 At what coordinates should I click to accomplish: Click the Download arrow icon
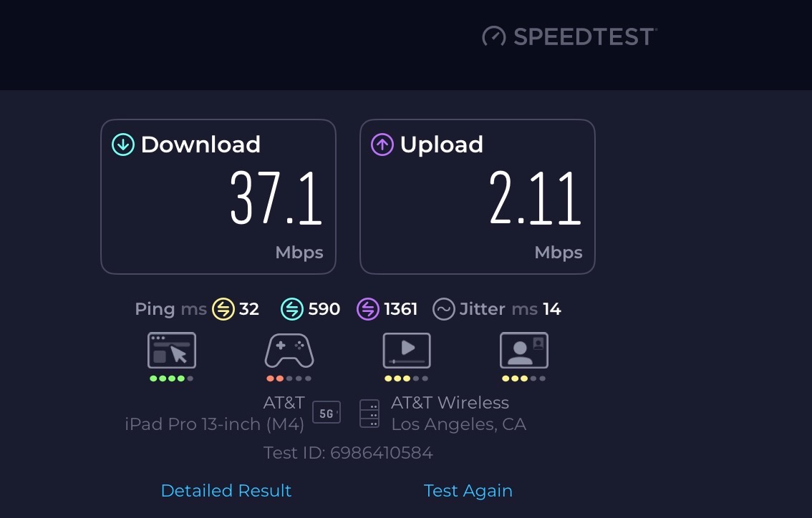click(x=123, y=144)
